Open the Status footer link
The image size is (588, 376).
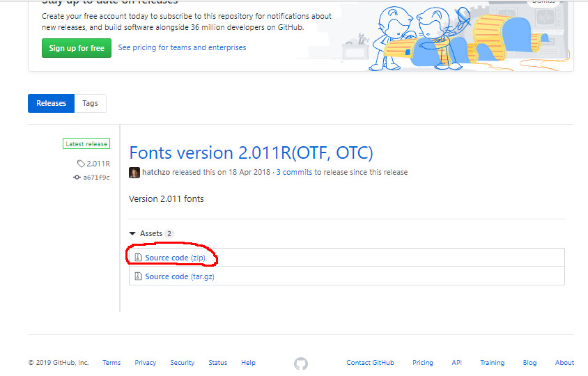218,363
